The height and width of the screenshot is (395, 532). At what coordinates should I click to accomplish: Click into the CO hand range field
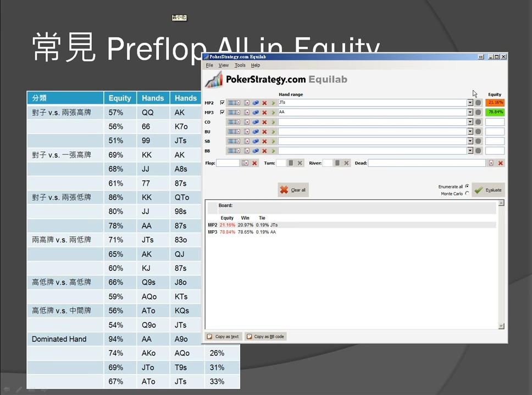pos(373,122)
